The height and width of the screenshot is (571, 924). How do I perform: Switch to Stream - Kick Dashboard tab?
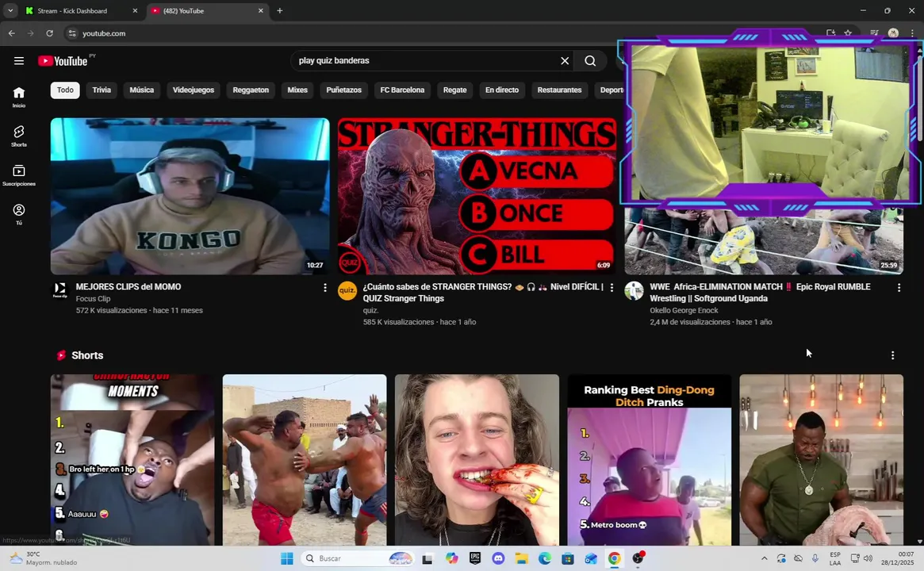[79, 10]
